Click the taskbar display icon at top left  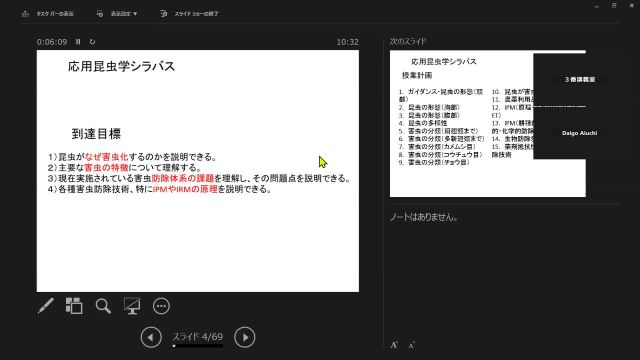pos(25,13)
